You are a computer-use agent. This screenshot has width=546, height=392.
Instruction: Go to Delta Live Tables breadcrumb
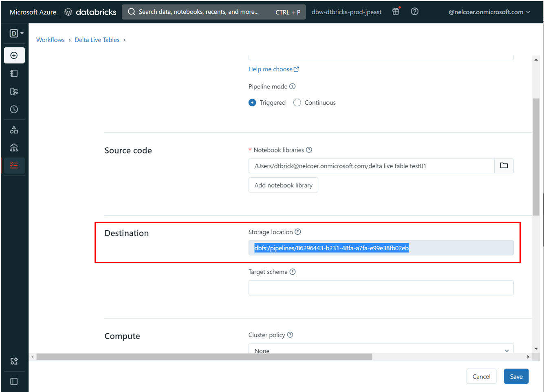[97, 40]
